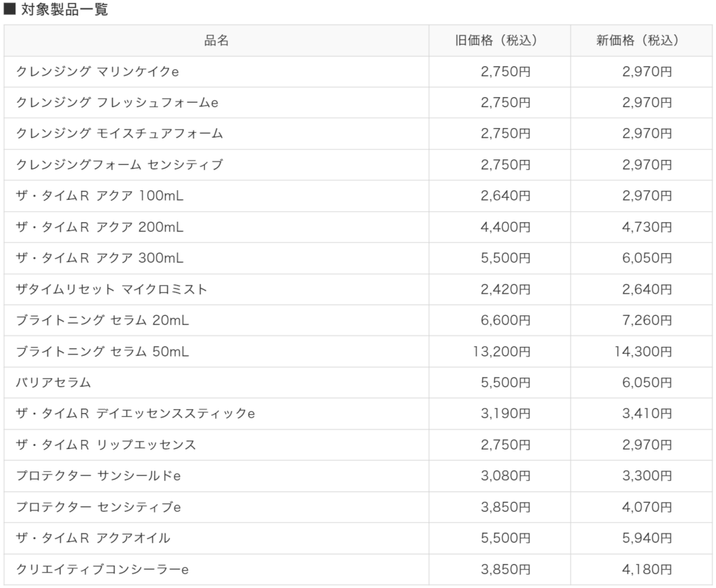
Task: Click ザタイムリセット マイクロミスト product name
Action: point(112,289)
